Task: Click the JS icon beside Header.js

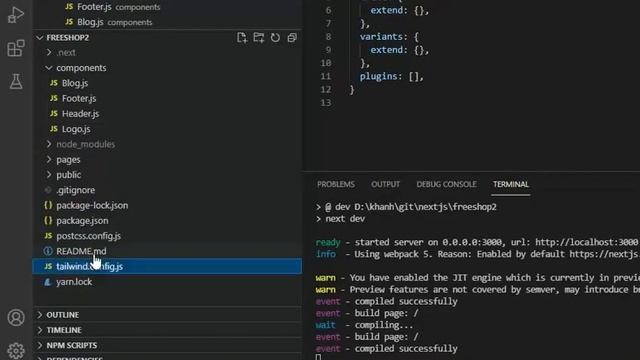Action: click(54, 113)
